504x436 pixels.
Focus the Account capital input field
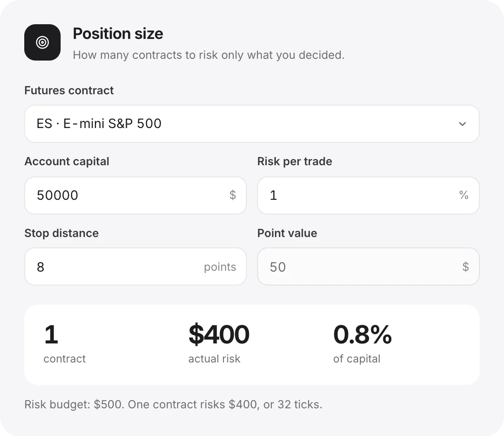[x=136, y=195]
